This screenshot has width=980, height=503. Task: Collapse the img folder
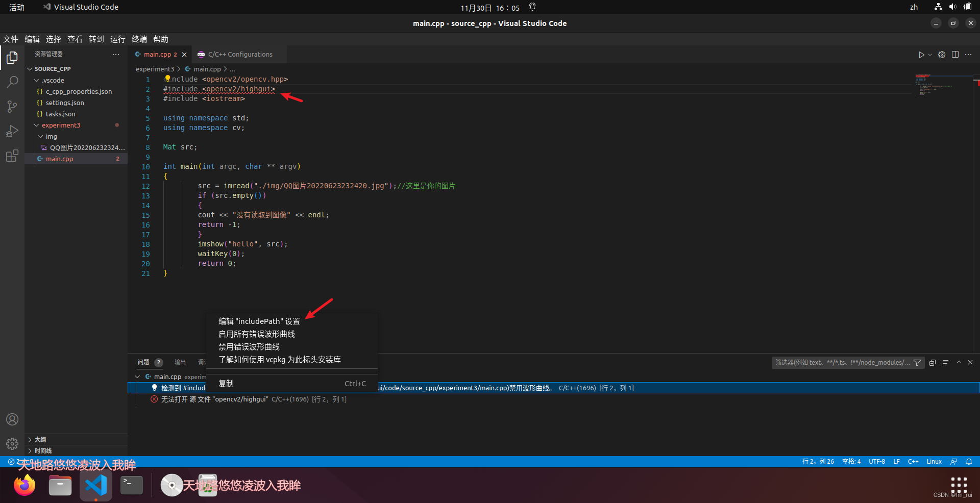(76, 137)
